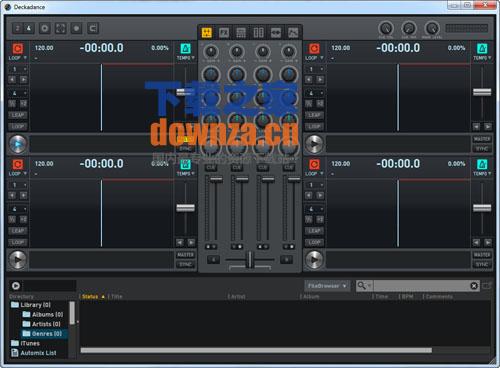Select iTunes in directory tree
Screen dimensions: 500x368
click(25, 343)
